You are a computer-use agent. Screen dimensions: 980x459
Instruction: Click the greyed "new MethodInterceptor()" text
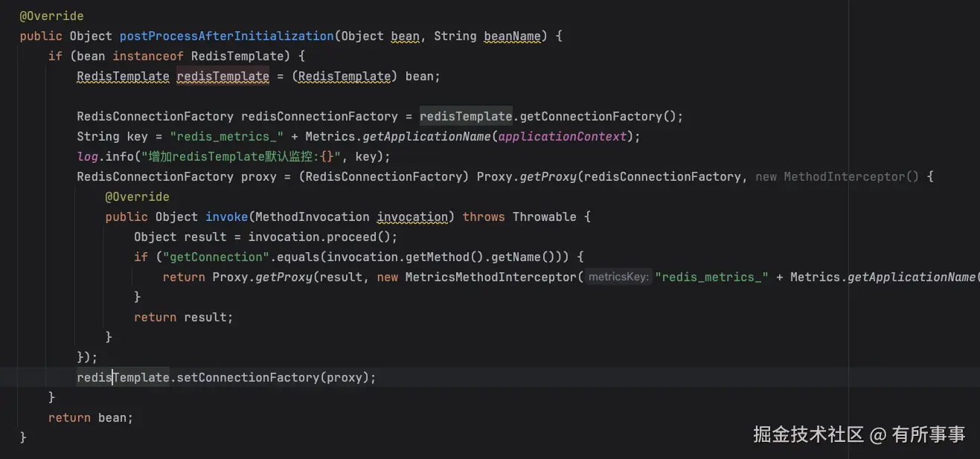837,176
